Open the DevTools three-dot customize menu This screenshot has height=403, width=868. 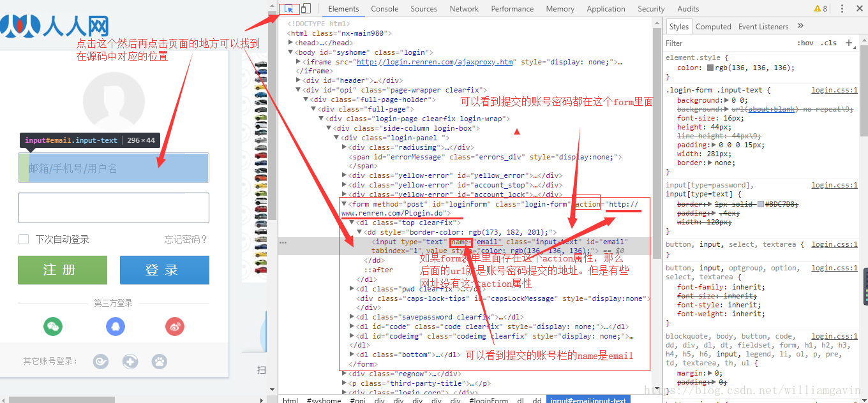click(x=842, y=9)
